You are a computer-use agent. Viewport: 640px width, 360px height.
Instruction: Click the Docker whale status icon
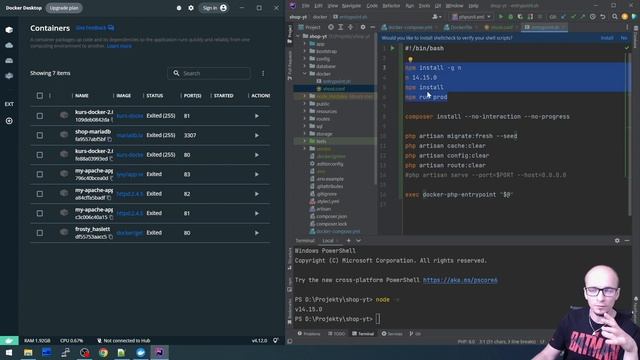(x=9, y=340)
